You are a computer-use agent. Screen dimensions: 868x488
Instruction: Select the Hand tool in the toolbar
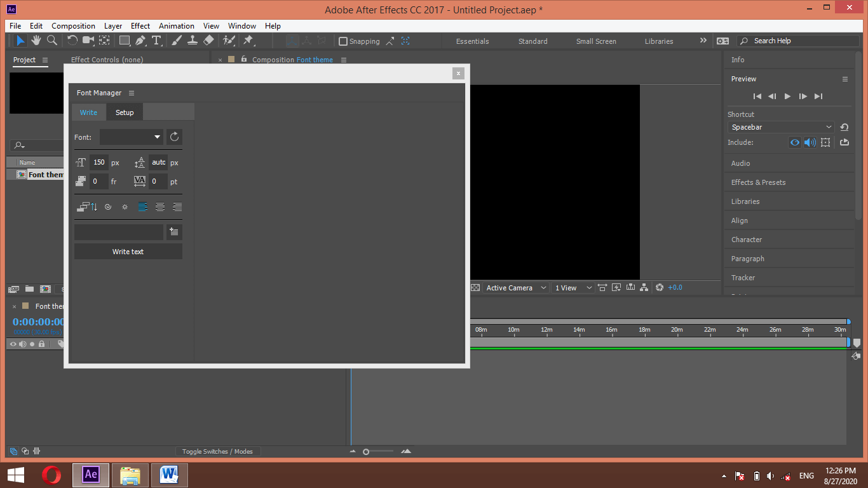click(36, 40)
